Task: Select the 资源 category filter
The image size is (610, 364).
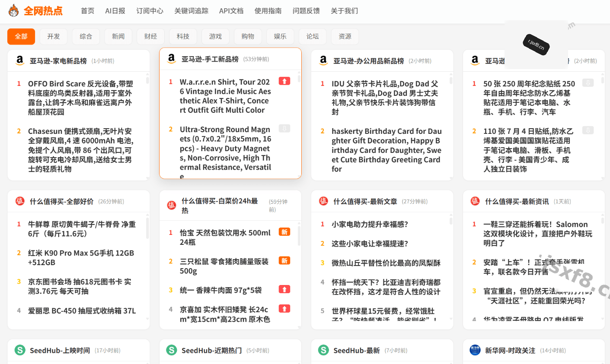Action: point(345,36)
